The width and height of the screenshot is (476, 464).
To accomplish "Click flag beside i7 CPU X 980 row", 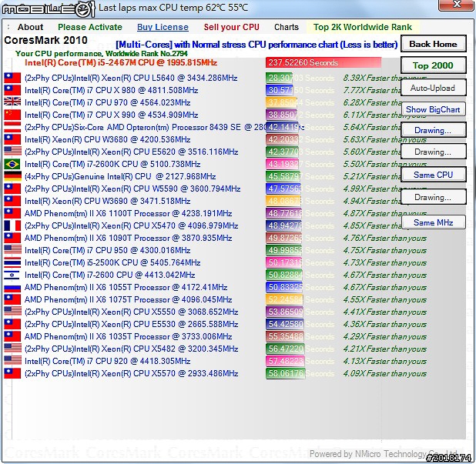I will pos(12,90).
